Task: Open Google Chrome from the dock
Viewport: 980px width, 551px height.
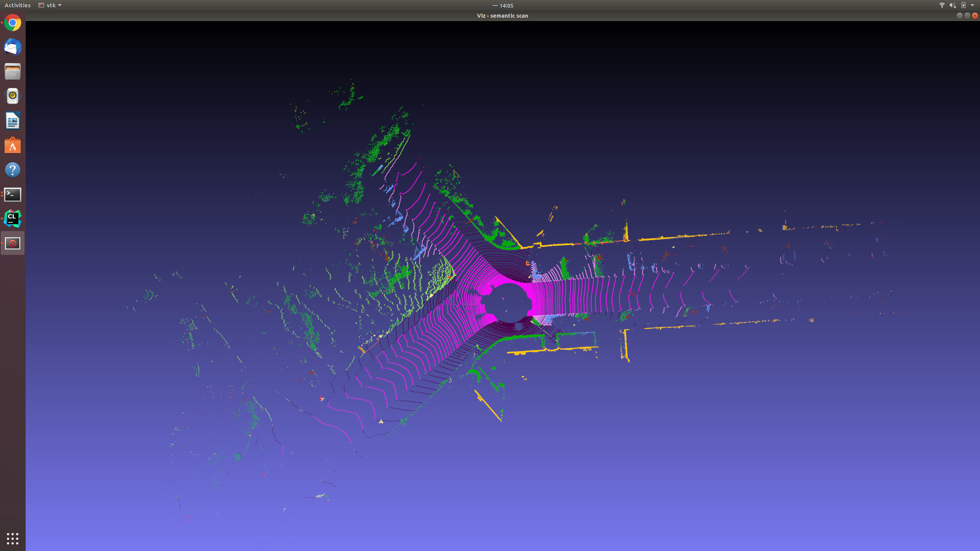Action: [x=13, y=23]
